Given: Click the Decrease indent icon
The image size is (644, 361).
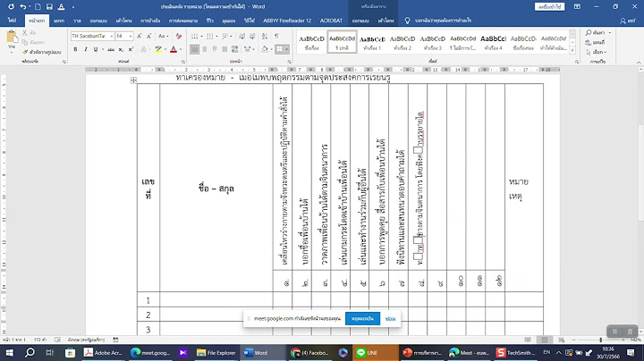Looking at the screenshot, I should [241, 36].
